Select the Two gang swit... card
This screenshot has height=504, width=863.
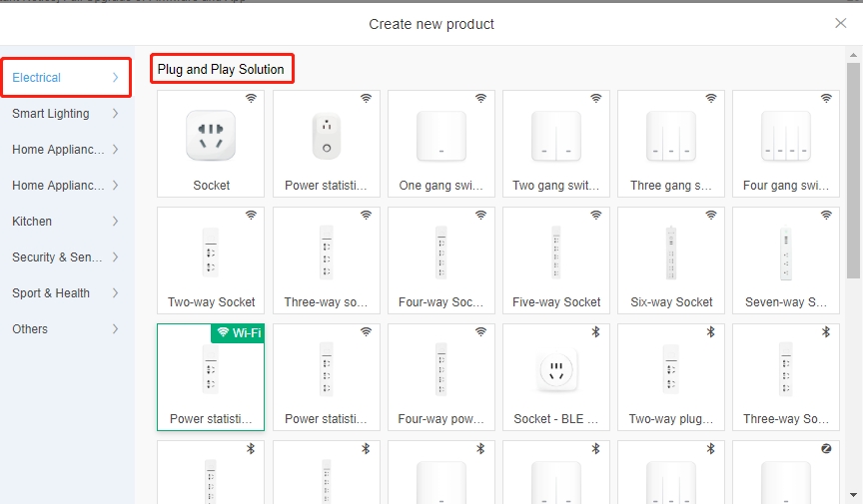pos(556,144)
